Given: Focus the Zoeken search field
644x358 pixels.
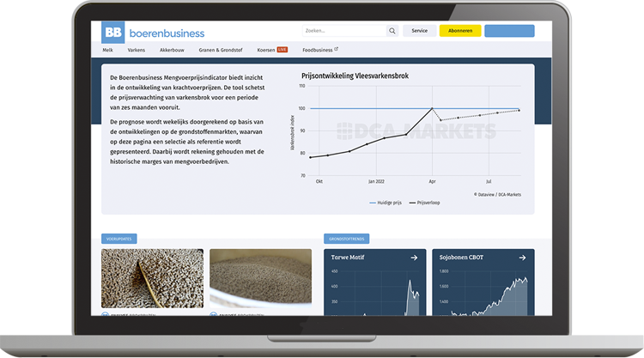Looking at the screenshot, I should coord(342,31).
